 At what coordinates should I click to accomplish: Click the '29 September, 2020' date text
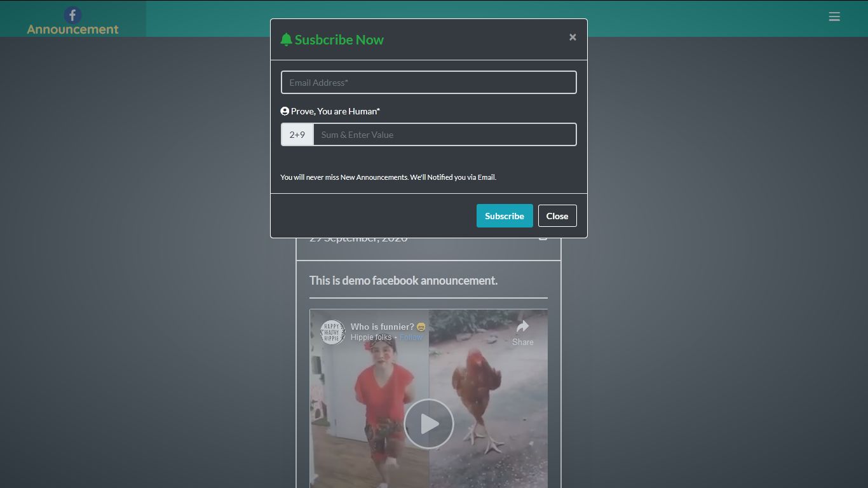tap(358, 237)
